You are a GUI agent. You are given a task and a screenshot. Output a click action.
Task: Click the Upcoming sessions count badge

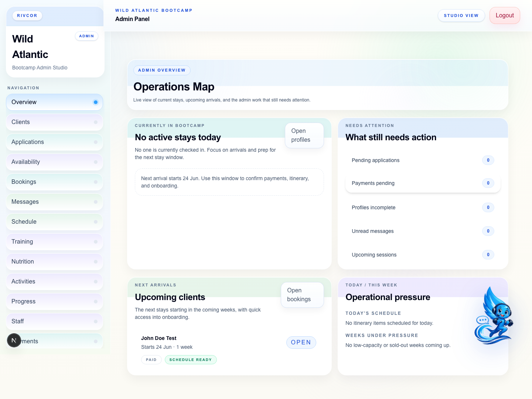pyautogui.click(x=488, y=255)
